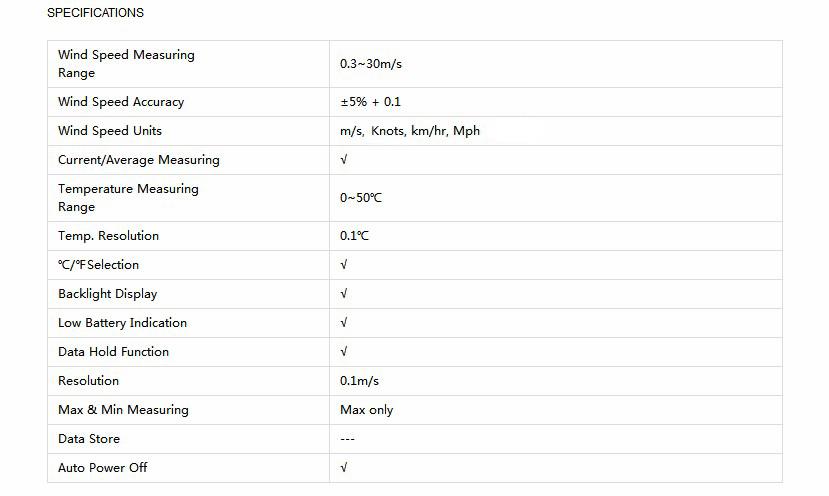Click the m/s, Knots, km/hr, Mph text
This screenshot has width=829, height=496.
(x=410, y=131)
